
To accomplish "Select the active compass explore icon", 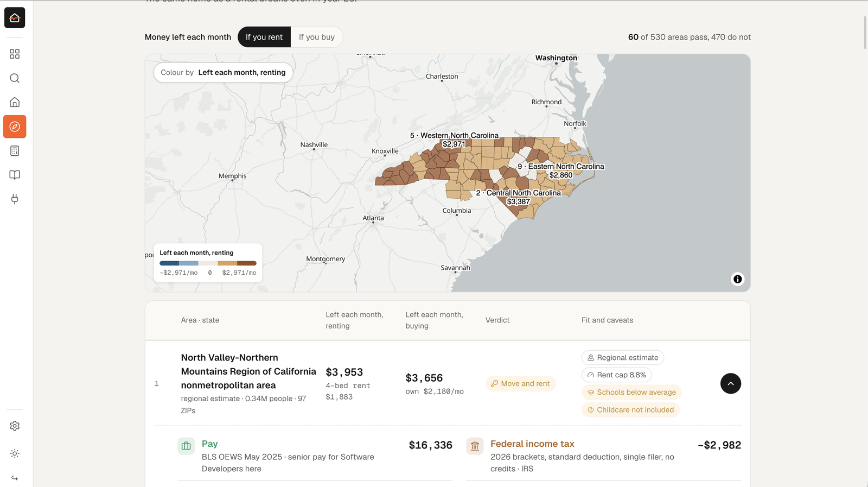I will [15, 127].
